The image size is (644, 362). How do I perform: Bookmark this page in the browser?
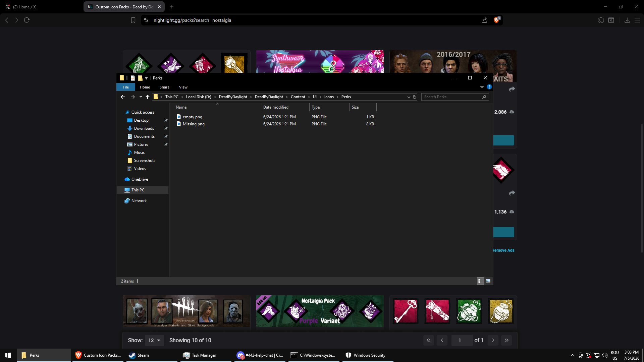[133, 20]
